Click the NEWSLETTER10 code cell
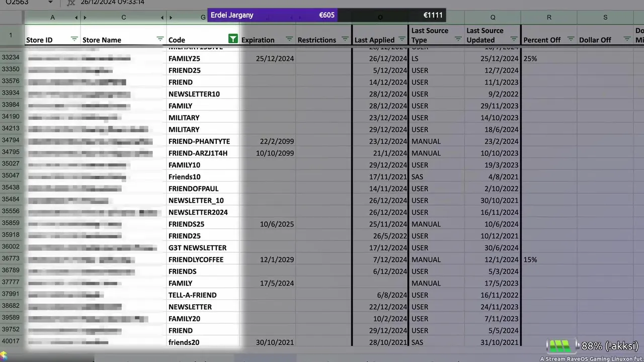Image resolution: width=644 pixels, height=362 pixels. (x=203, y=94)
